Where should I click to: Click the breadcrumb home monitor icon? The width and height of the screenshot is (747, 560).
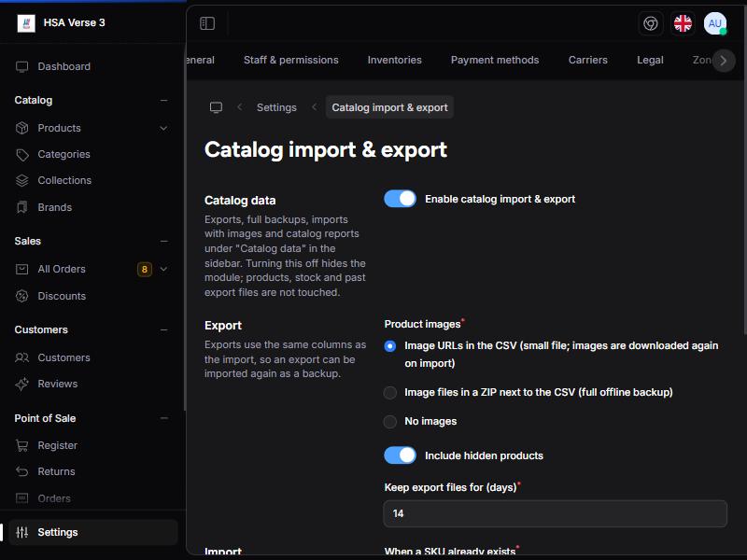[217, 107]
